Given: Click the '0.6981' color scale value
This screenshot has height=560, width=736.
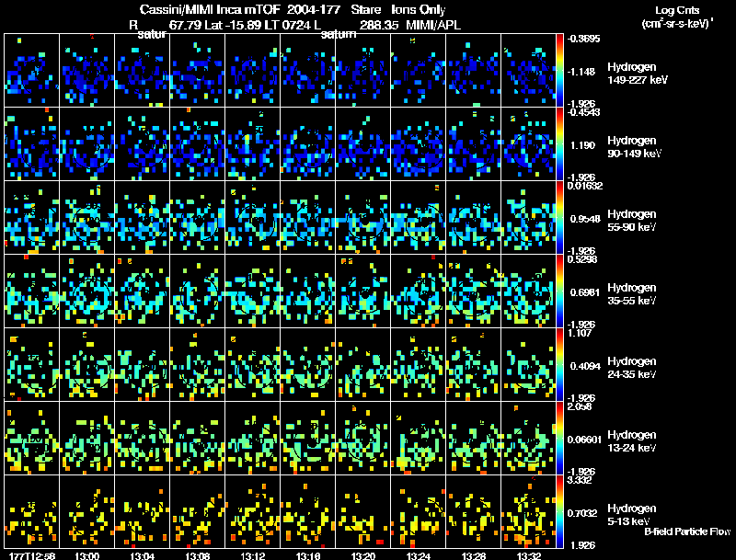Looking at the screenshot, I should [x=585, y=292].
